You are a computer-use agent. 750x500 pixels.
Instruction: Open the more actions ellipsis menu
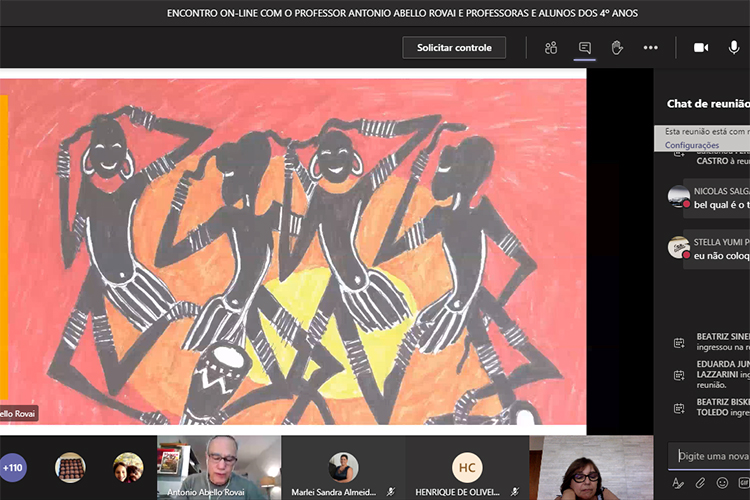pos(651,48)
